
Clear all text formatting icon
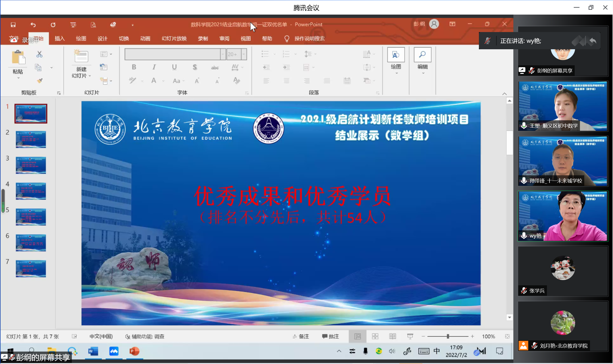[x=237, y=80]
